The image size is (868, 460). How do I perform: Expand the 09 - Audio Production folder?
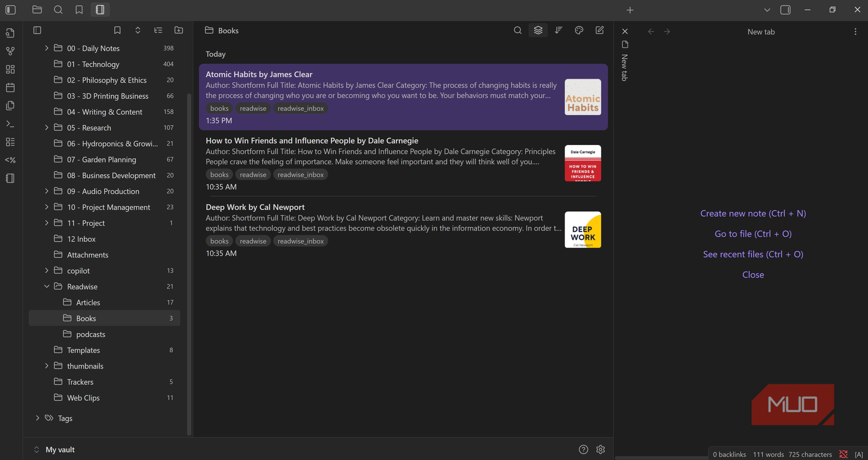click(x=47, y=191)
